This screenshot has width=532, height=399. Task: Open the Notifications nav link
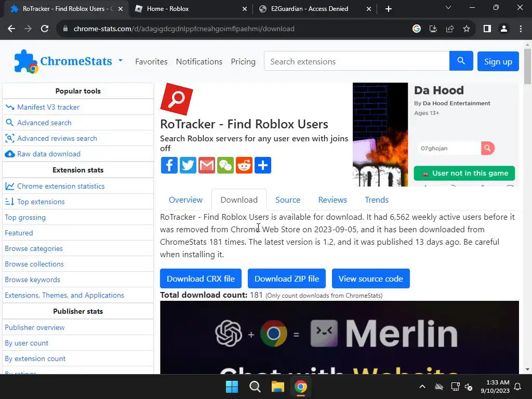(x=199, y=62)
